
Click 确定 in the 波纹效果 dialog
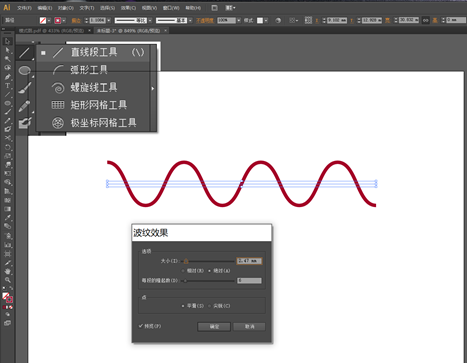214,327
